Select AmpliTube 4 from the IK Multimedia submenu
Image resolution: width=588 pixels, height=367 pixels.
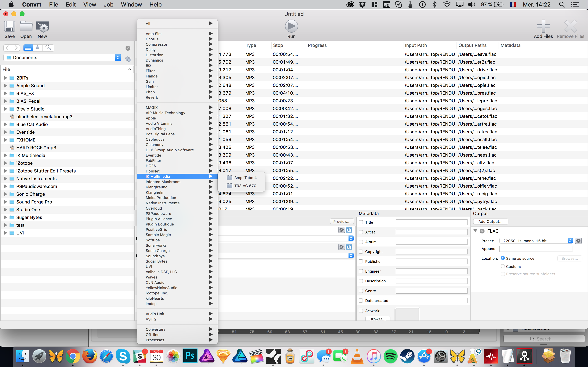coord(245,177)
